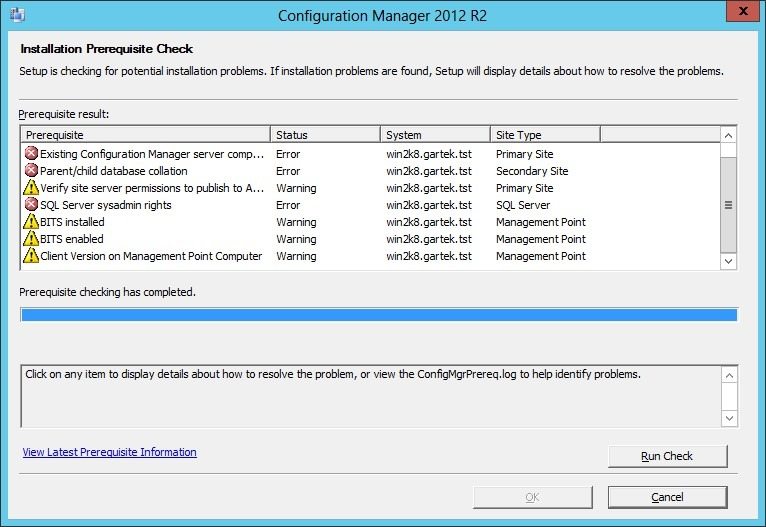Close the Configuration Manager 2012 R2 dialog
The height and width of the screenshot is (527, 766).
[744, 11]
